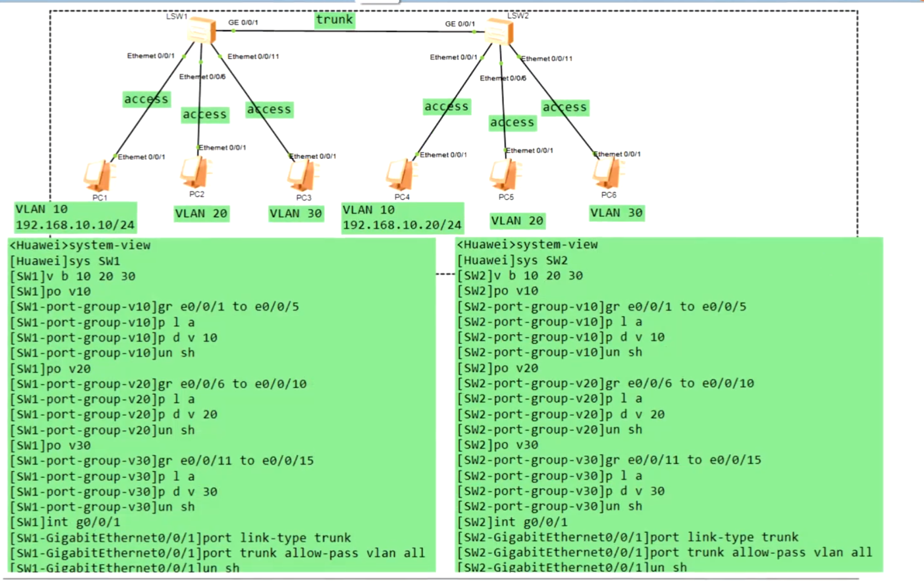This screenshot has height=581, width=924.
Task: Click the '[Huawei]sys SW1' command line
Action: 65,261
